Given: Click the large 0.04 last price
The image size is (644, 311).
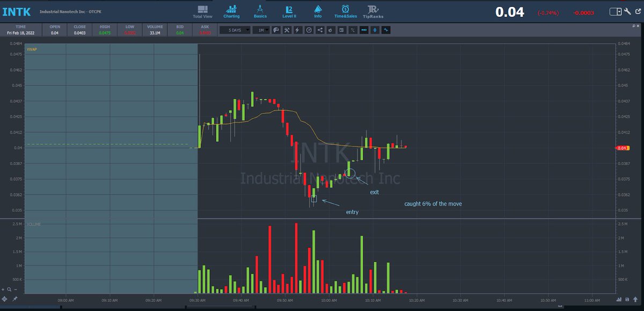Looking at the screenshot, I should tap(509, 12).
